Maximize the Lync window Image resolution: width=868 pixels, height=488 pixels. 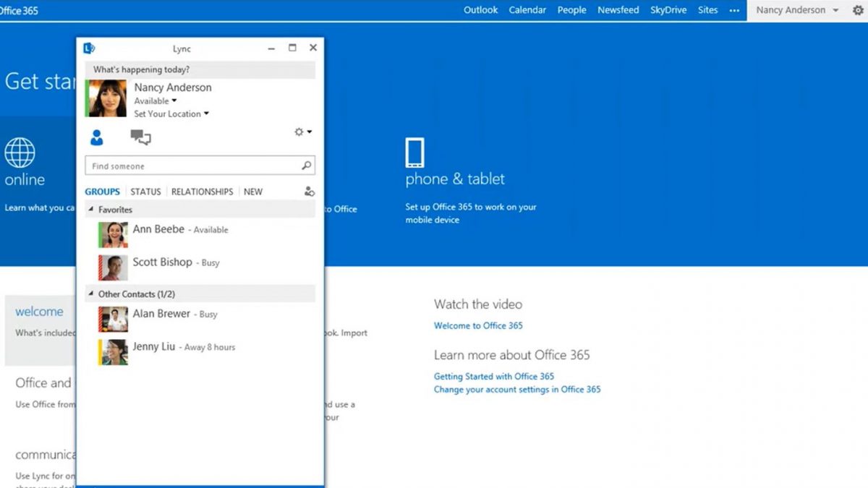click(x=292, y=48)
